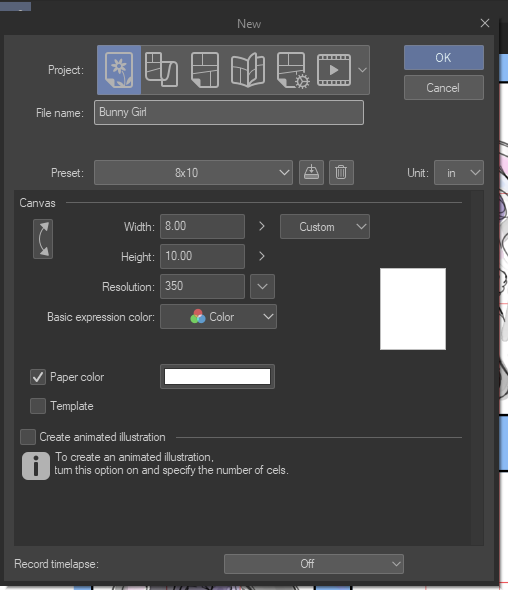The image size is (508, 590).
Task: Open the Record timelapse dropdown
Action: pos(314,564)
